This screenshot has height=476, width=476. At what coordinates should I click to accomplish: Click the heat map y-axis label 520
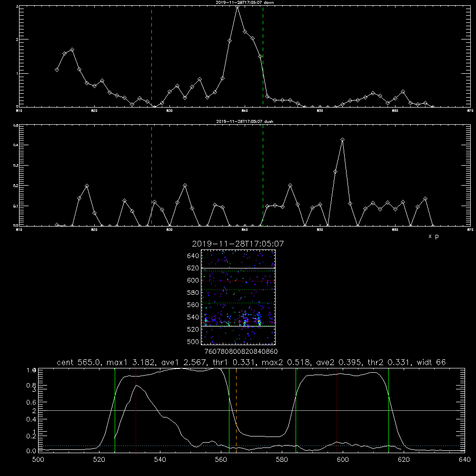193,329
